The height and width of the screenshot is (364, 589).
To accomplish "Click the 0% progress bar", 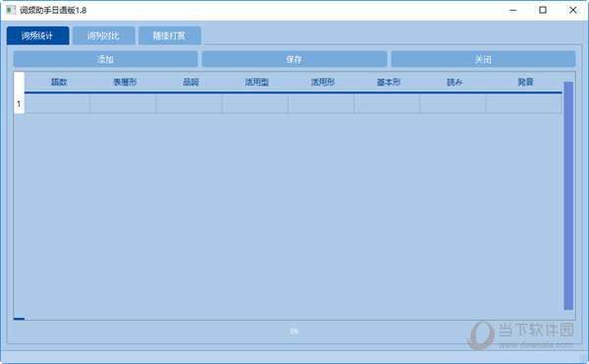I will pos(294,331).
